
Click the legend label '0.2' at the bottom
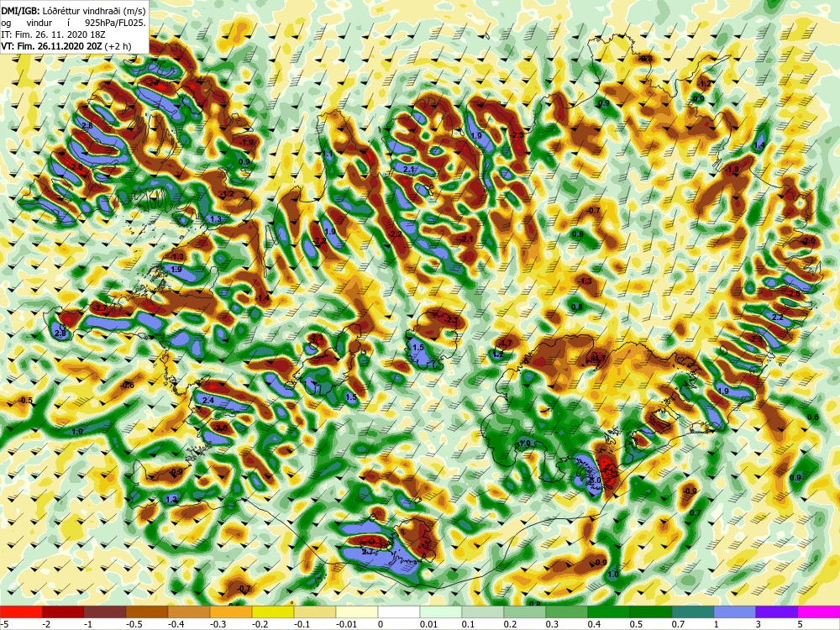510,624
